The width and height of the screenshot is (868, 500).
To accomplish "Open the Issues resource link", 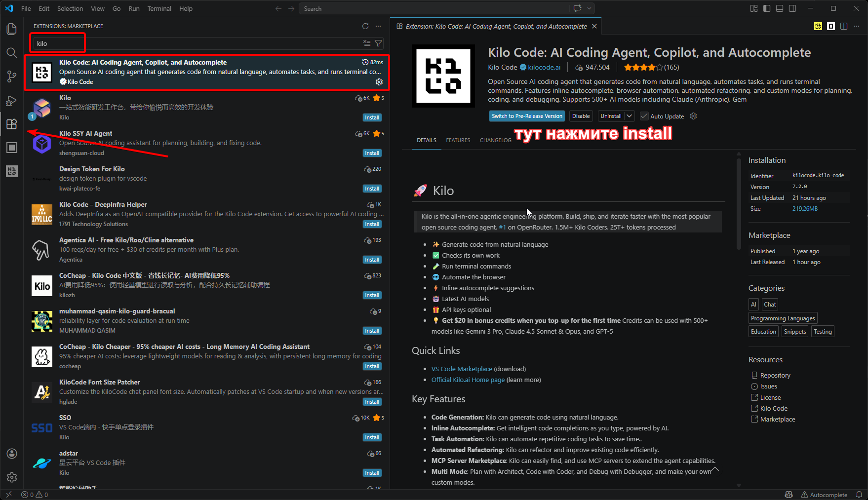I will [x=768, y=386].
